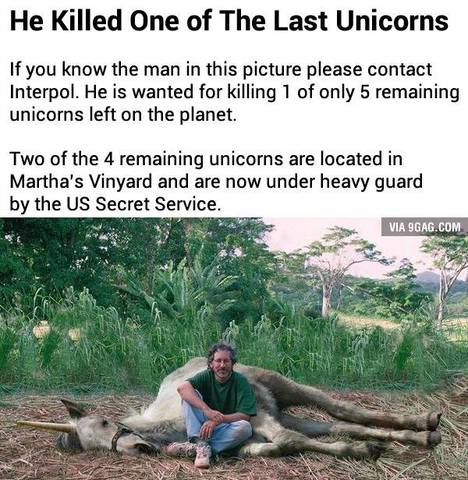The width and height of the screenshot is (468, 480).
Task: Click the headline "He Killed One of The Last Unicorns"
Action: pyautogui.click(x=229, y=21)
